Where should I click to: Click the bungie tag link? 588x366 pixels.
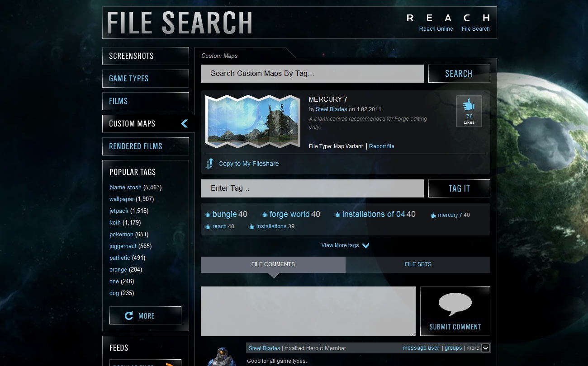225,214
